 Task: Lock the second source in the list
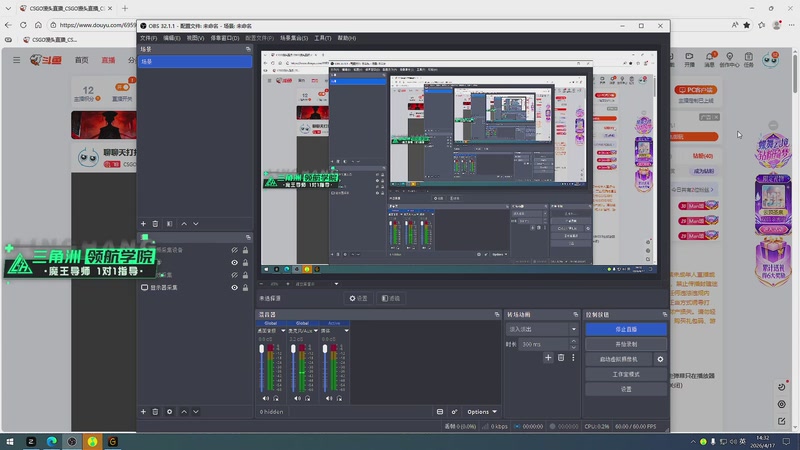coord(245,263)
